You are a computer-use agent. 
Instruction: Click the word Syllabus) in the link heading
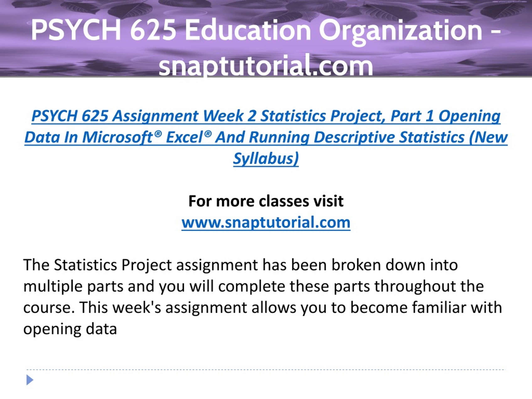266,159
